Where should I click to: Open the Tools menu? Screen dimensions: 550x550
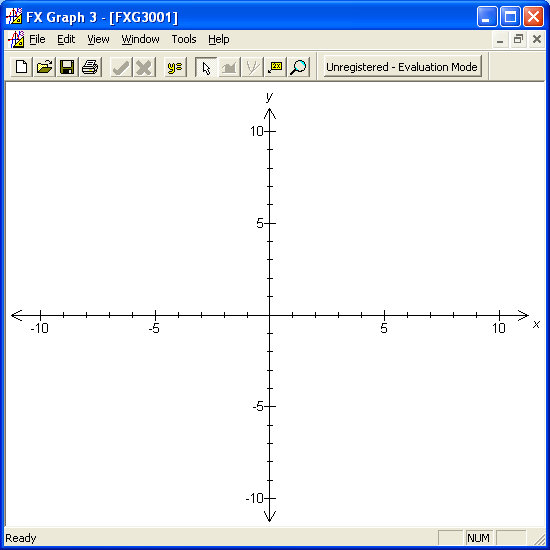point(184,39)
